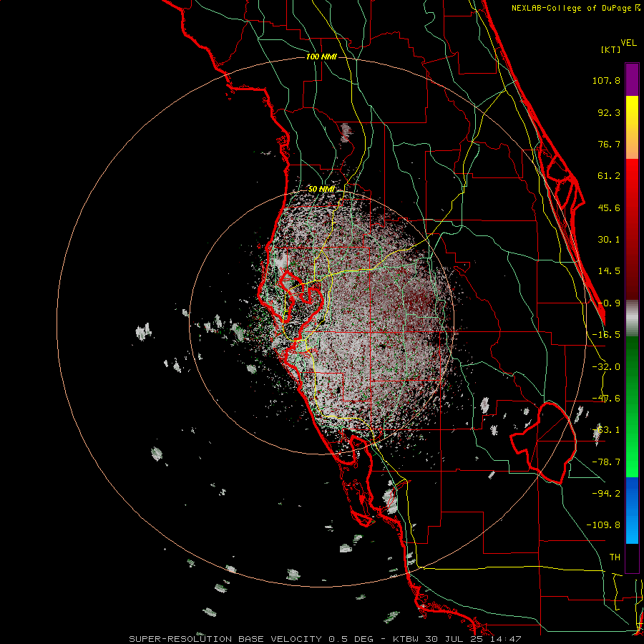Screen dimensions: 644x644
Task: Click the -63.1 velocity scale value
Action: 606,430
